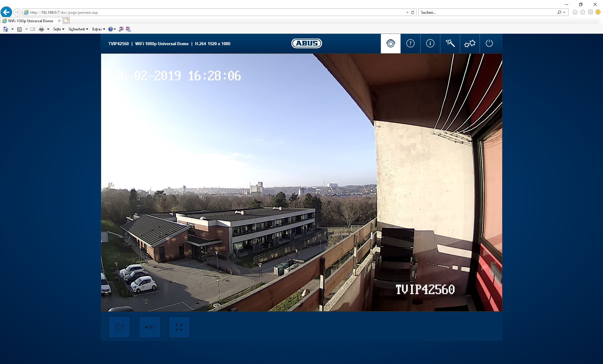This screenshot has height=364, width=603.
Task: Click the browser home toolbar icon
Action: 5,29
